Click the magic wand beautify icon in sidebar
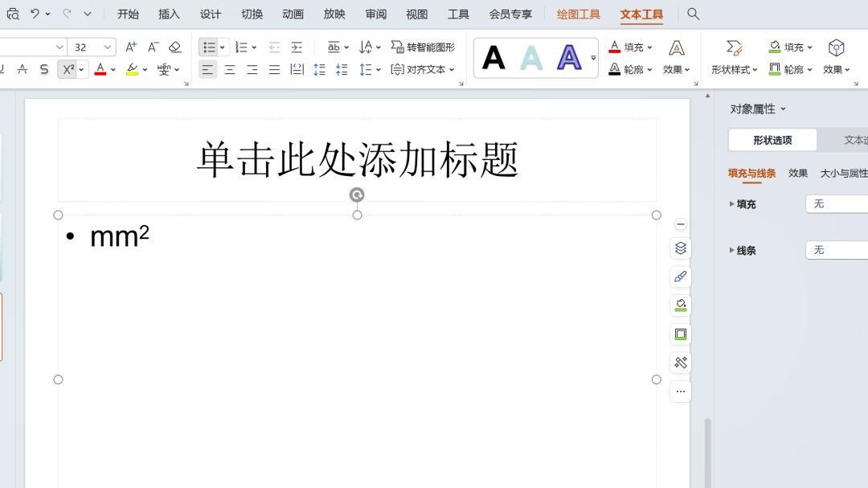 [680, 362]
